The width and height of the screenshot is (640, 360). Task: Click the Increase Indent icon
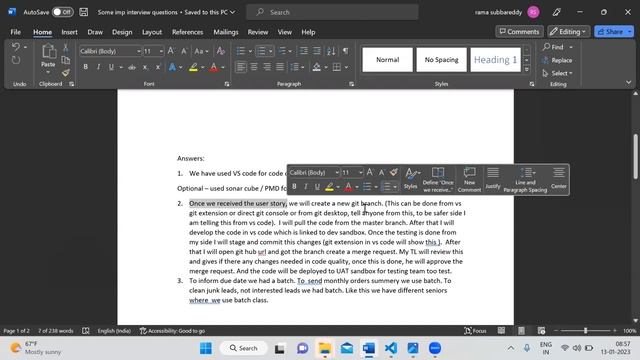point(317,51)
